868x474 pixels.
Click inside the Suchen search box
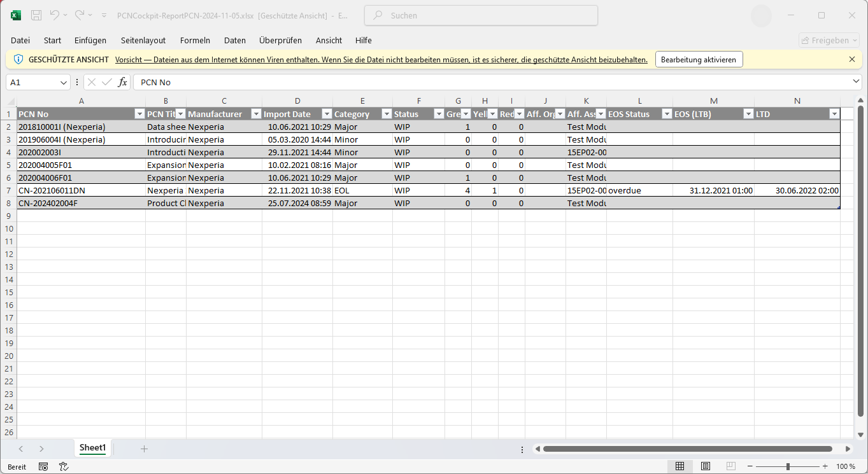pos(480,15)
